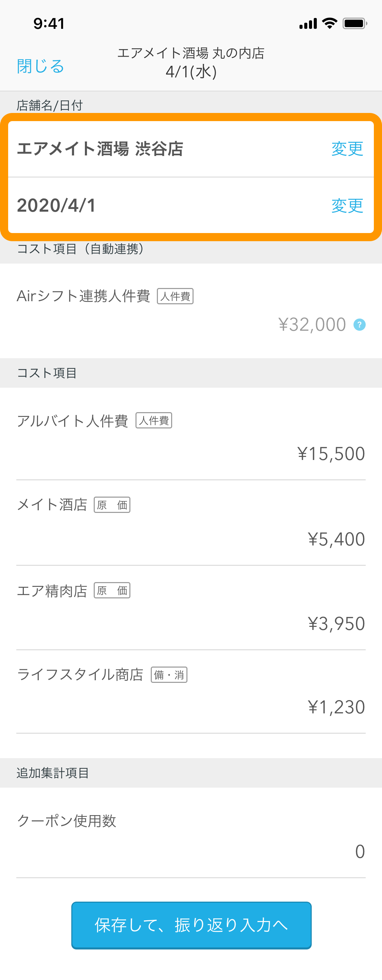The width and height of the screenshot is (382, 980).
Task: Tap the 人件費 tag next to アルバイト人件費
Action: point(154,420)
